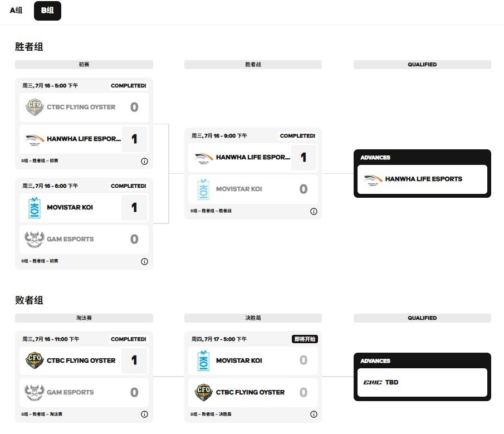Click the 即将开始 status badge
The height and width of the screenshot is (434, 504).
pyautogui.click(x=305, y=339)
